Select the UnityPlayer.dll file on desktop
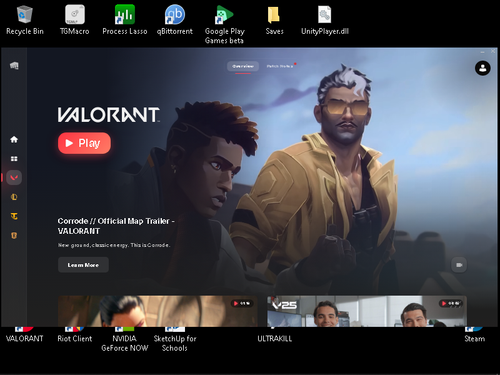Screen dimensions: 500x375 click(x=325, y=20)
